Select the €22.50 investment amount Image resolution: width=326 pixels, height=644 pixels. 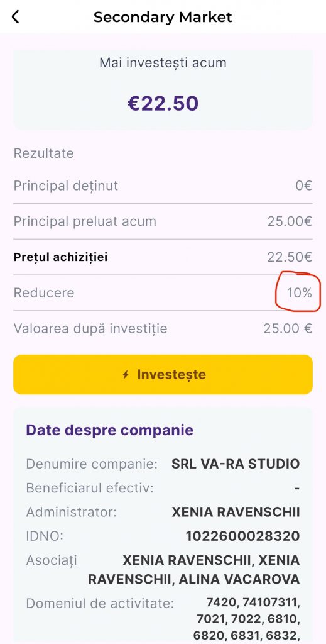pyautogui.click(x=163, y=103)
